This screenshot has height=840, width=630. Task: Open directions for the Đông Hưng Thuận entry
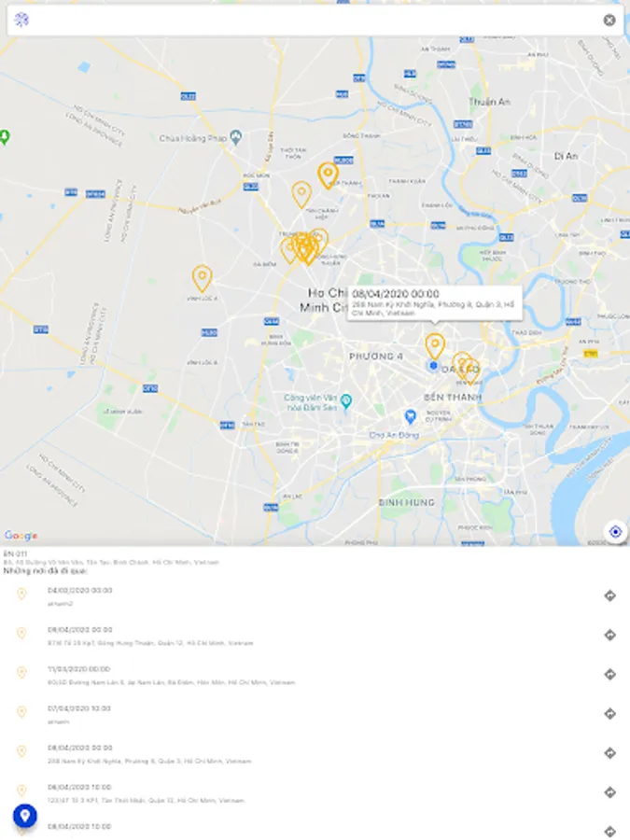[x=609, y=635]
